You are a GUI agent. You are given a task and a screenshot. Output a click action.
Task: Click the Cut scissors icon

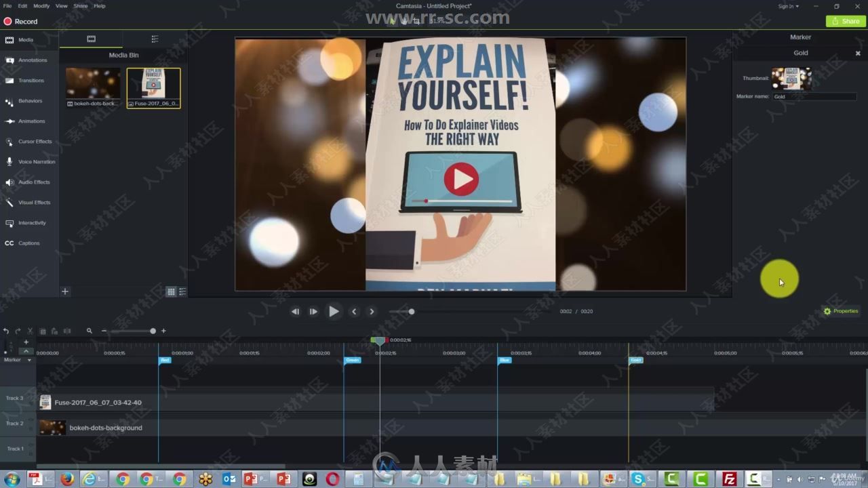tap(30, 331)
